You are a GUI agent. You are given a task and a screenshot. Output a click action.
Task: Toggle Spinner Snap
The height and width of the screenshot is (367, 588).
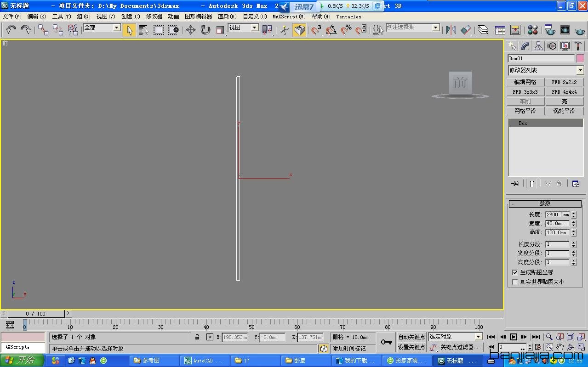click(361, 30)
